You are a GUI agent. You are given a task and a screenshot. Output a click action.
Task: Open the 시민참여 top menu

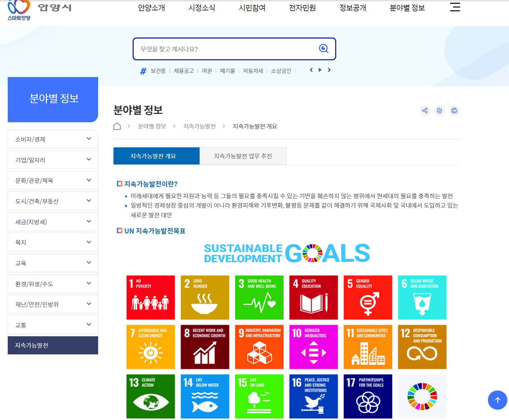(252, 8)
